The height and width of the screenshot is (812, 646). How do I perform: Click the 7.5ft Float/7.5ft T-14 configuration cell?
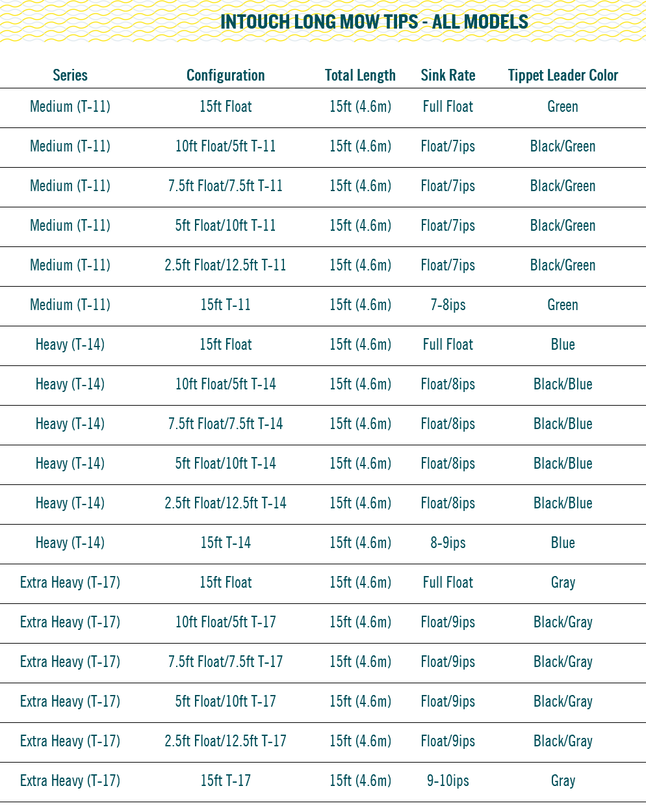tap(226, 424)
